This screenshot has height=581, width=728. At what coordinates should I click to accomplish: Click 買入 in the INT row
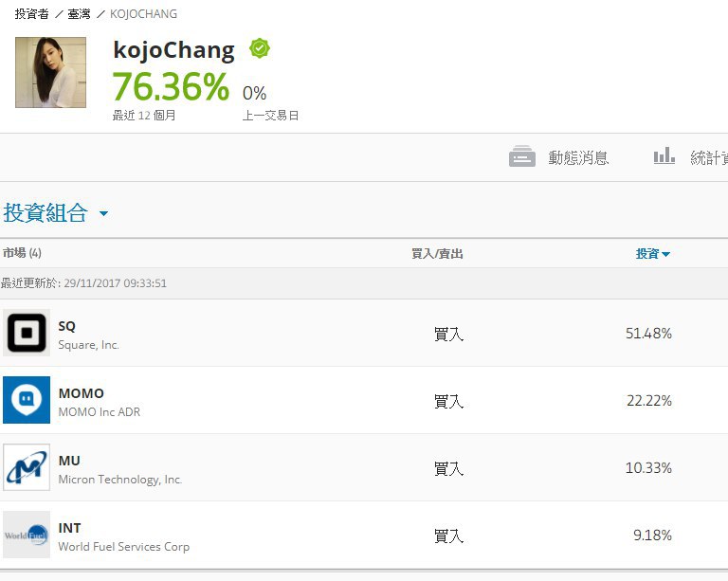pyautogui.click(x=448, y=536)
